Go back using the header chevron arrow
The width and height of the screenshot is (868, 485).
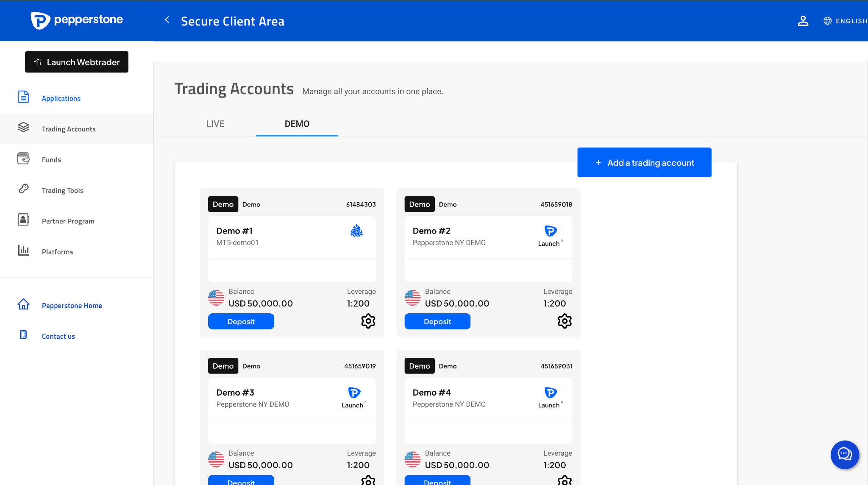167,20
